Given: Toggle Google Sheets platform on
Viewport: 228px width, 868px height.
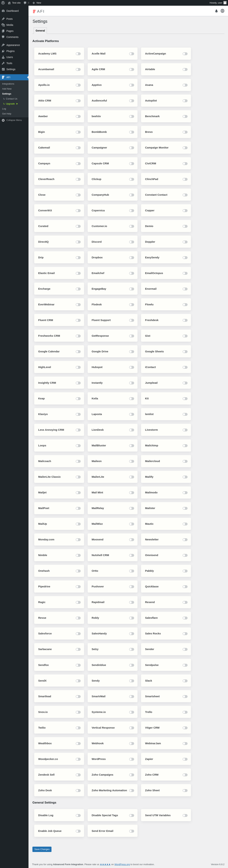Looking at the screenshot, I should (185, 352).
